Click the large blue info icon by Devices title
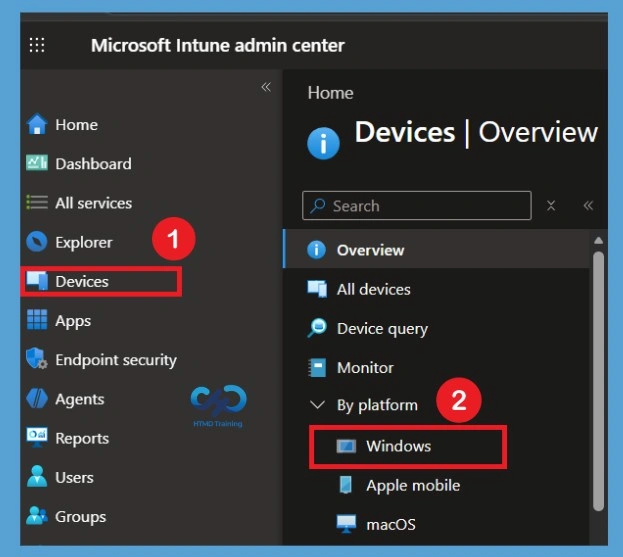This screenshot has height=557, width=623. pos(323,143)
